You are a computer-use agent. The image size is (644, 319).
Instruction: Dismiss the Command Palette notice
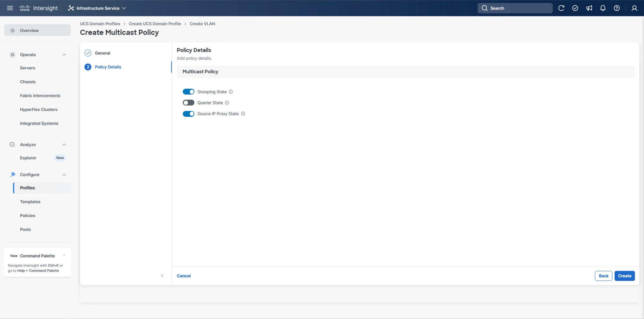pos(64,255)
